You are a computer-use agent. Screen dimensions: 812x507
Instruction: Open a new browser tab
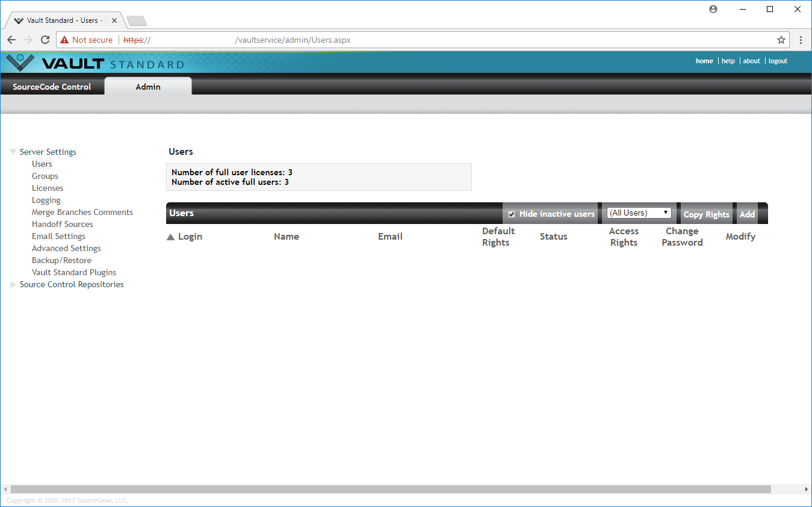[137, 21]
